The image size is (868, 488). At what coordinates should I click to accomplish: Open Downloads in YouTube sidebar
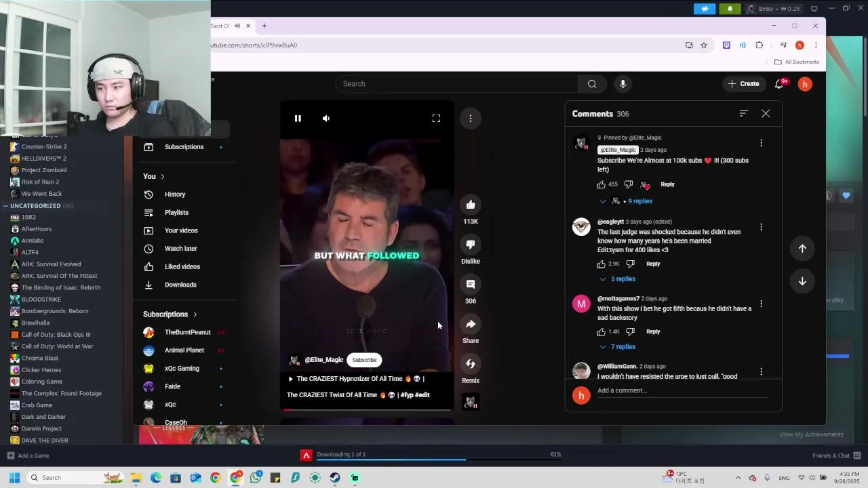click(x=180, y=285)
